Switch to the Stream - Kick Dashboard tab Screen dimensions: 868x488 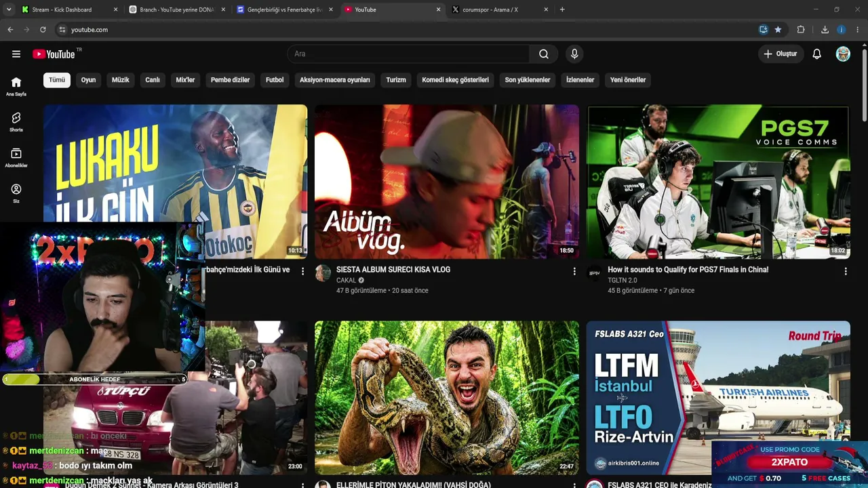pos(69,9)
